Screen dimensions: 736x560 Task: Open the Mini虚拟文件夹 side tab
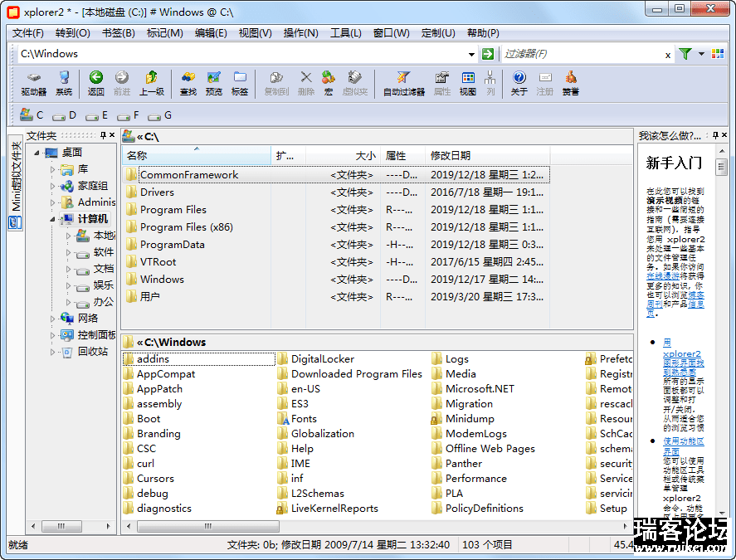16,184
